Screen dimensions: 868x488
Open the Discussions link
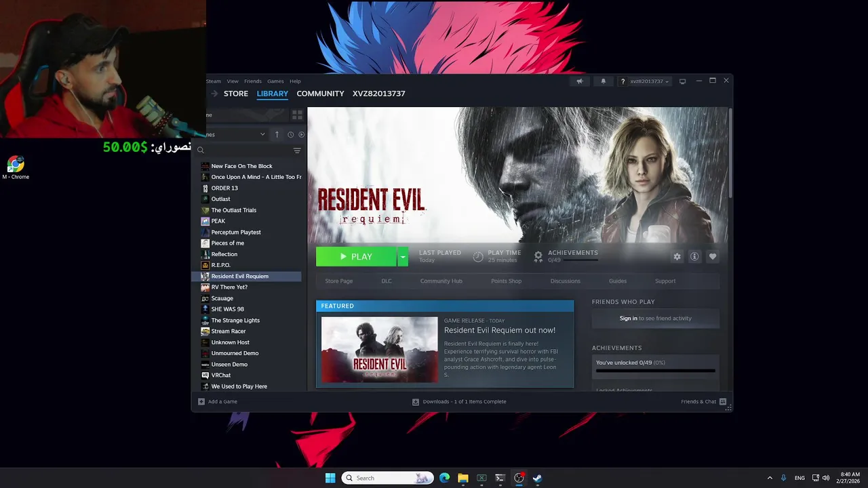pyautogui.click(x=565, y=281)
